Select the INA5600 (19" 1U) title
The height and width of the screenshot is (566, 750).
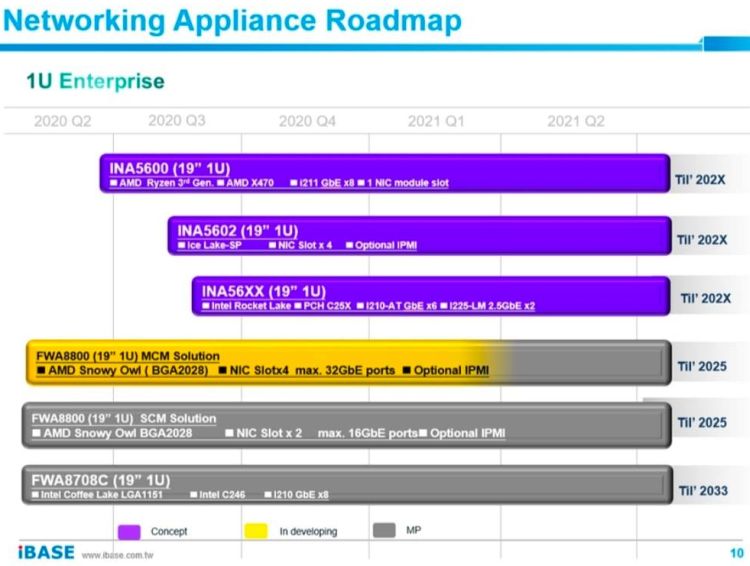click(170, 168)
